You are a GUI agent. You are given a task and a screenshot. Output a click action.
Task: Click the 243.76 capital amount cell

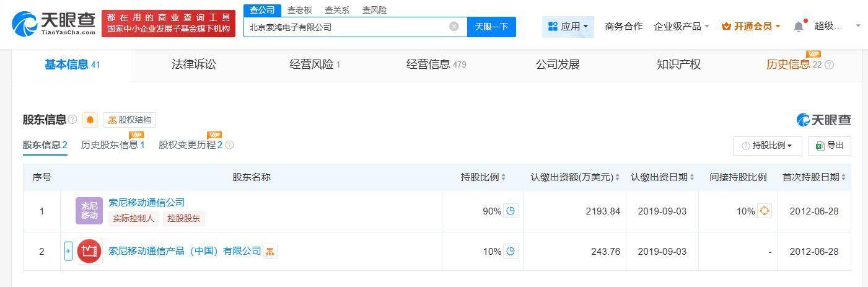click(574, 251)
